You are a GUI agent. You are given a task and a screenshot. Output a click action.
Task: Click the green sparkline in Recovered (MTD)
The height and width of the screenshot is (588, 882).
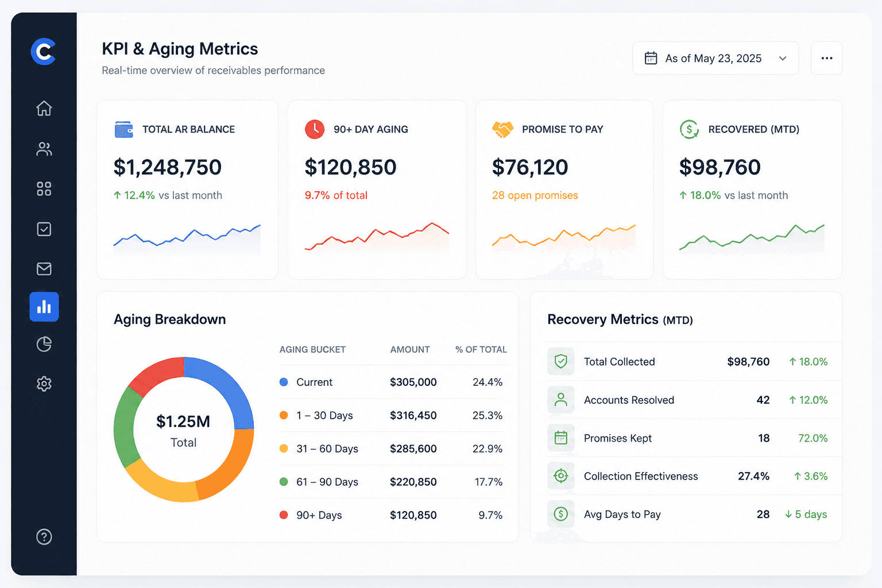pos(752,238)
